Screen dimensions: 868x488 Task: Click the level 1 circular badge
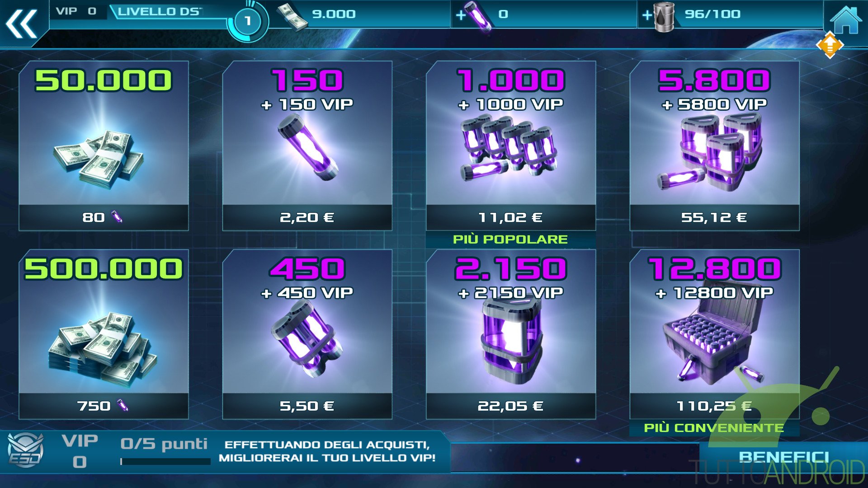tap(247, 21)
